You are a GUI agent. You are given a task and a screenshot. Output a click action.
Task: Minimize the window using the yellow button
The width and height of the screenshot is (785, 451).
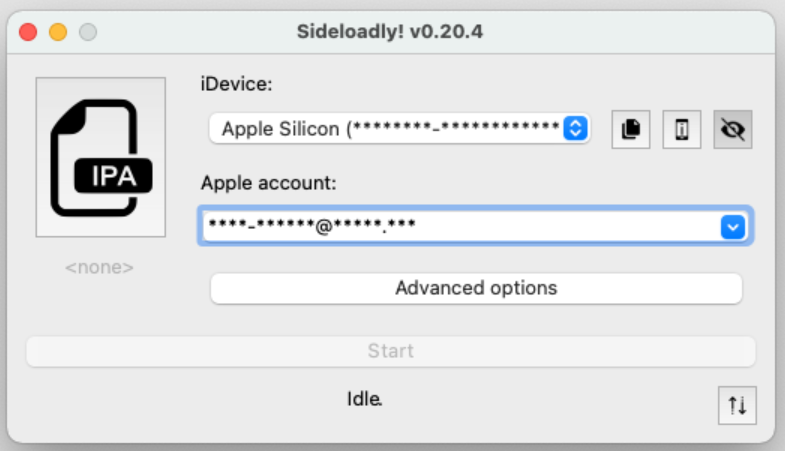(x=58, y=32)
